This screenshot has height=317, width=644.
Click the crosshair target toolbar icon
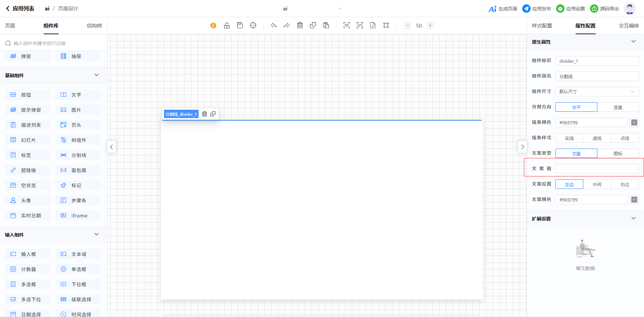pos(253,25)
